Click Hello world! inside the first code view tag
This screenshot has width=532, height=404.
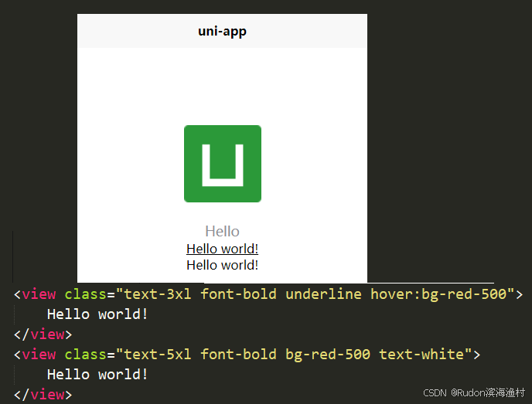coord(97,314)
